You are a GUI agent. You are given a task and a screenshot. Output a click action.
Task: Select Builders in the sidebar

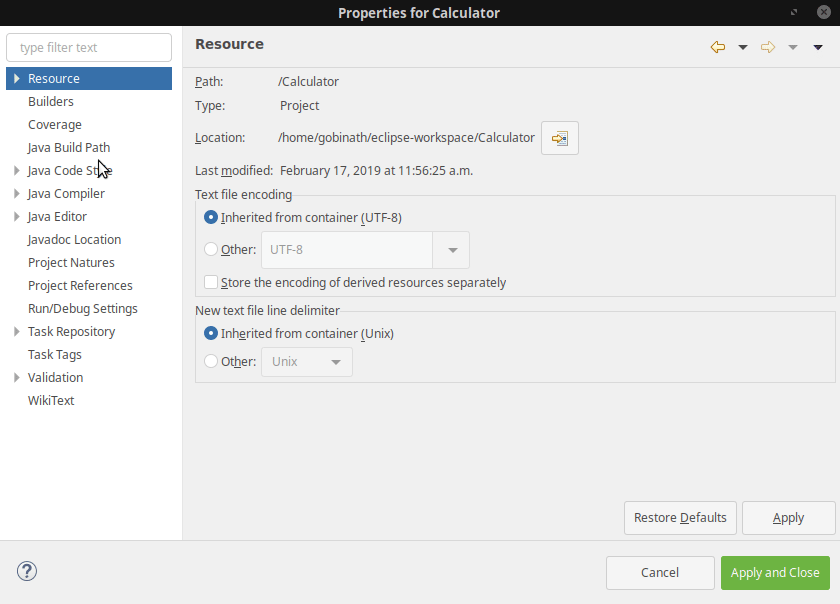[51, 101]
